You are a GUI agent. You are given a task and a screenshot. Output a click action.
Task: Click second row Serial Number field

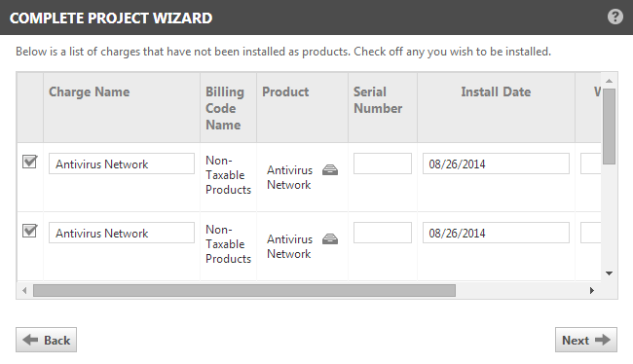383,233
